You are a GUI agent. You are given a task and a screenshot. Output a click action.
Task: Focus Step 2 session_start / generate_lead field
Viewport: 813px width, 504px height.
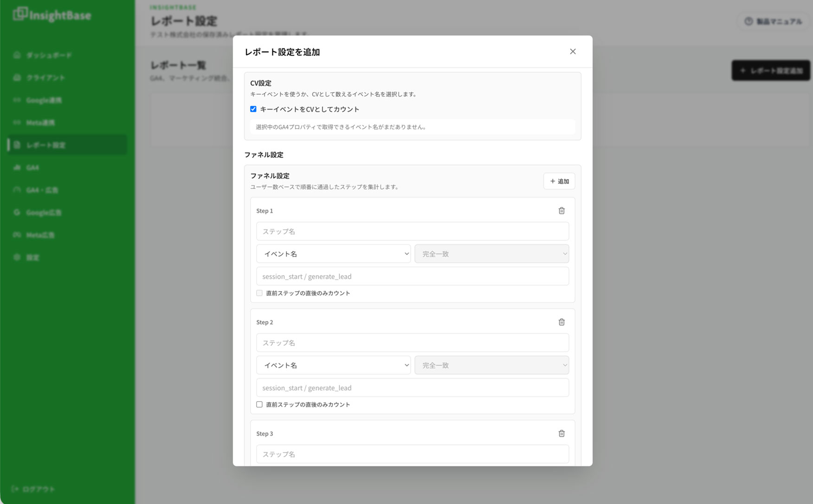(x=413, y=388)
